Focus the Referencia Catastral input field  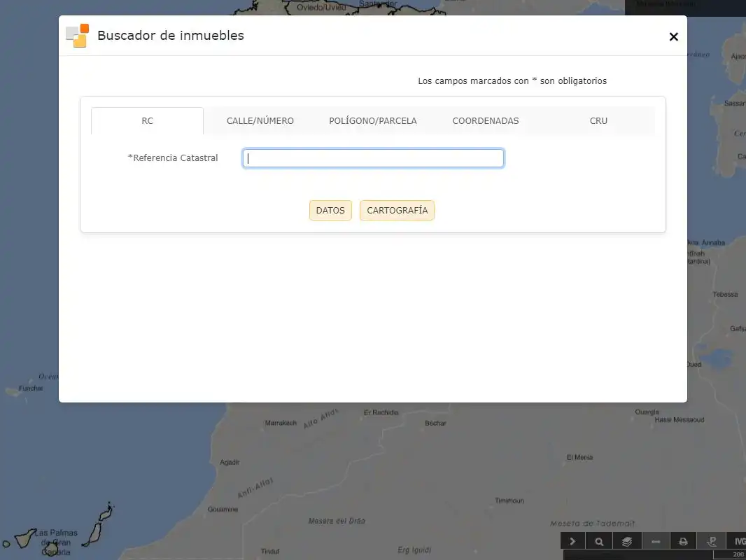[x=373, y=158]
